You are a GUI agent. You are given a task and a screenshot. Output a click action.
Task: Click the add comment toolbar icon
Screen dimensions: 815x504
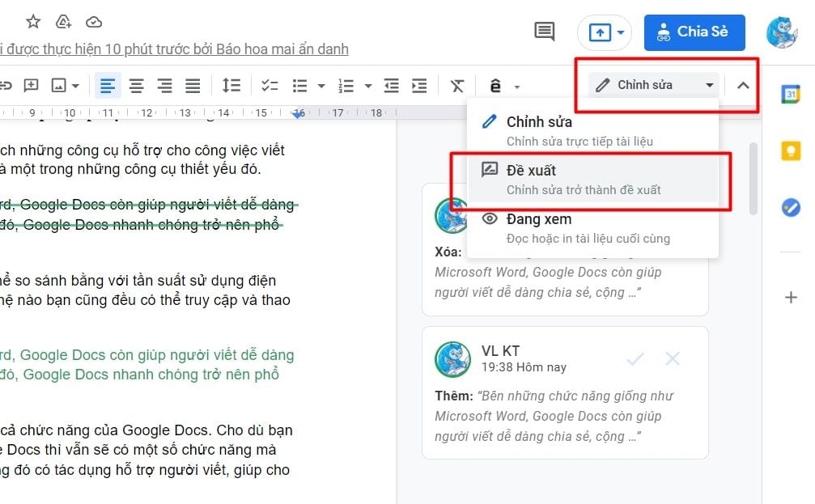32,86
